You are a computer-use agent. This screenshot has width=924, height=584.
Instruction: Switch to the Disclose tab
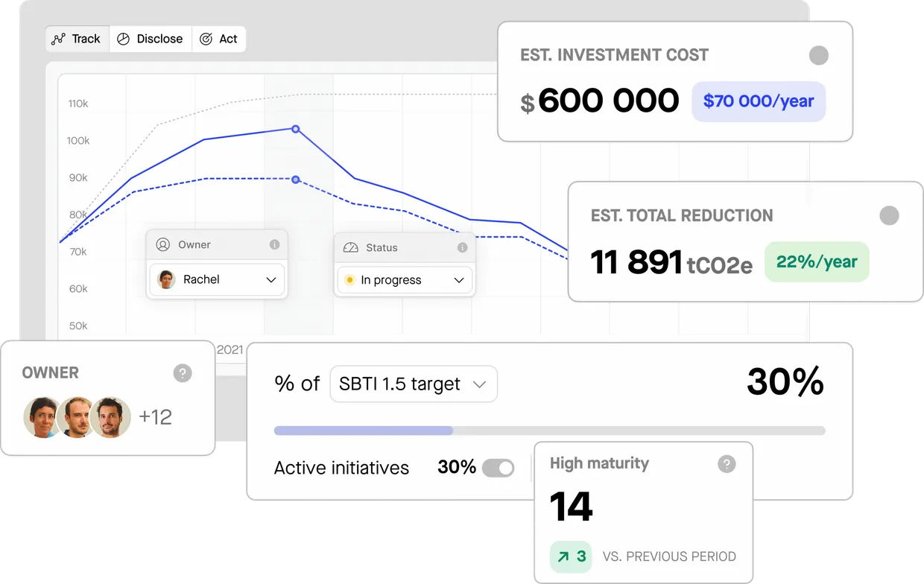tap(150, 38)
